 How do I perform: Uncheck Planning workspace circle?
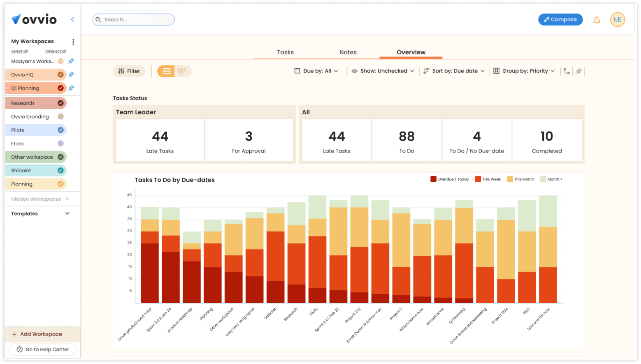60,184
